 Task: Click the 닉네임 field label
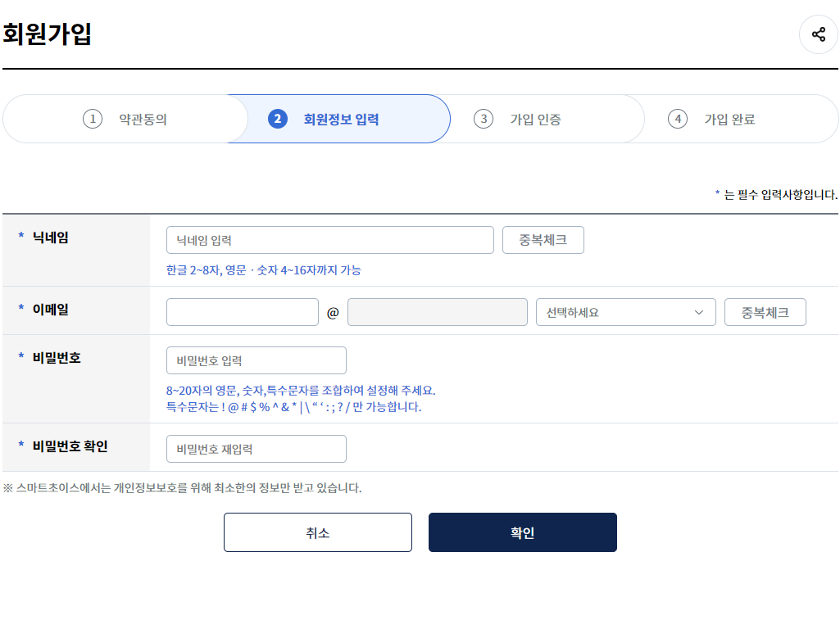50,238
